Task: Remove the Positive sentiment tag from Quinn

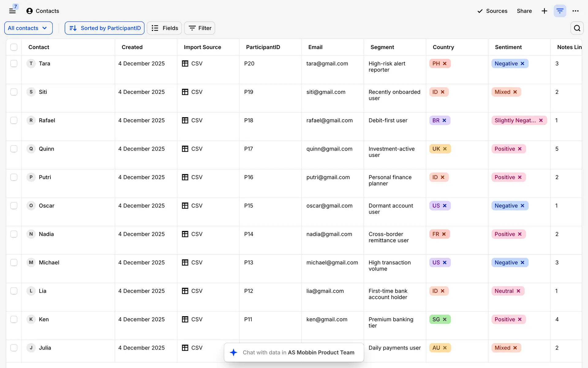Action: (520, 149)
